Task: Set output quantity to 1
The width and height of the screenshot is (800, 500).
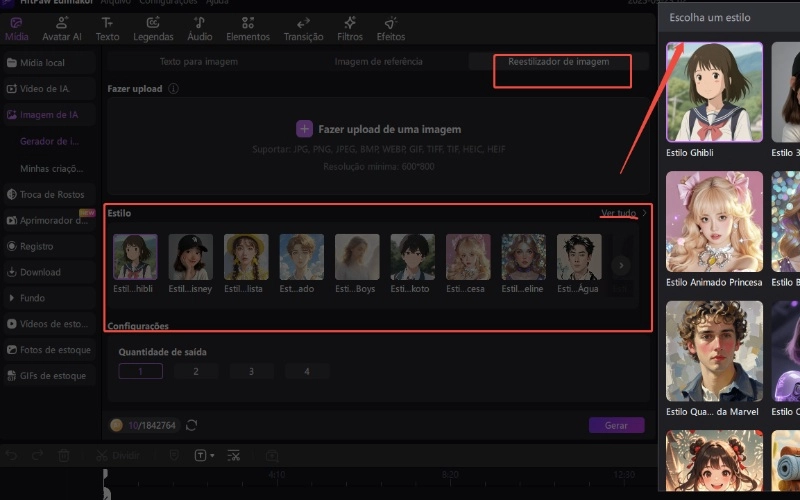Action: pyautogui.click(x=140, y=371)
